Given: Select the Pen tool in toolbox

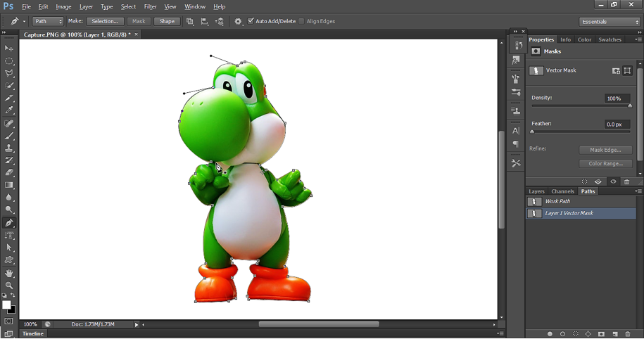Looking at the screenshot, I should [x=8, y=223].
